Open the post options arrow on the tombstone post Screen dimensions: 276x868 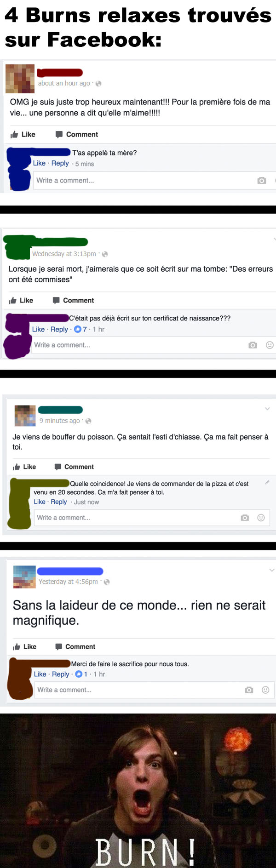click(275, 239)
